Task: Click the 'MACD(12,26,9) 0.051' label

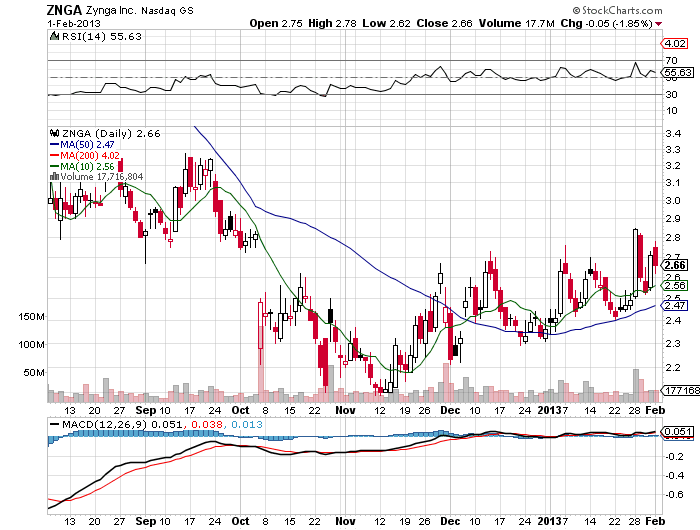Action: tap(121, 424)
